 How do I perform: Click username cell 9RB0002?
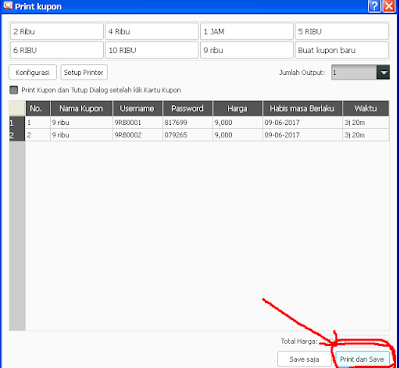click(137, 135)
